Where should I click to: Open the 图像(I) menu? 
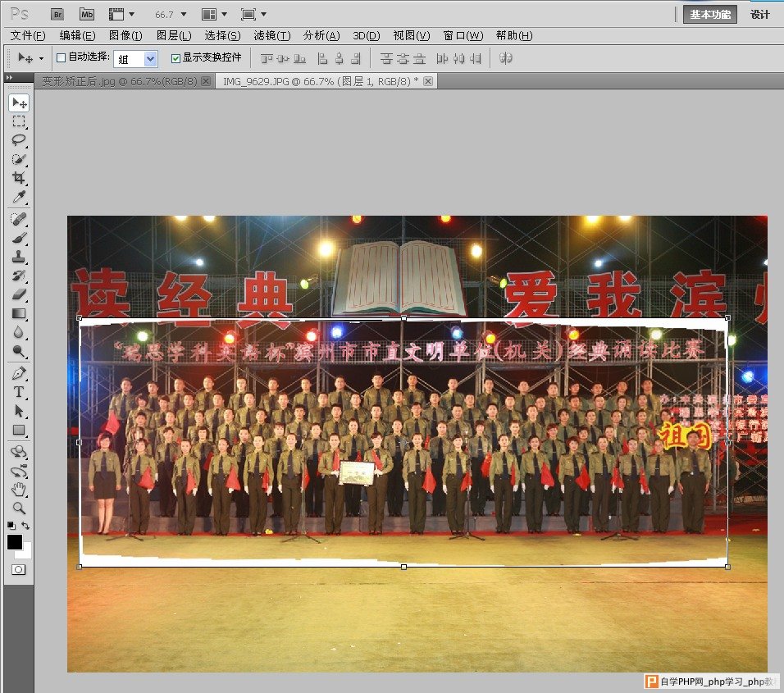pyautogui.click(x=125, y=35)
